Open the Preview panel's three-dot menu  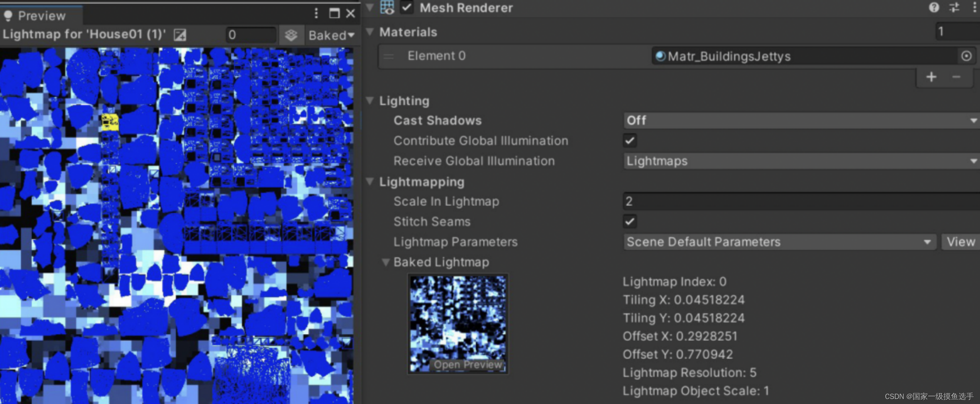coord(316,13)
